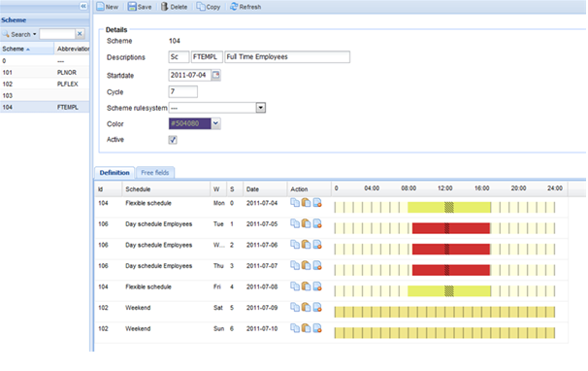This screenshot has width=588, height=371.
Task: Click the edit schedule icon for Fri row
Action: coord(317,287)
